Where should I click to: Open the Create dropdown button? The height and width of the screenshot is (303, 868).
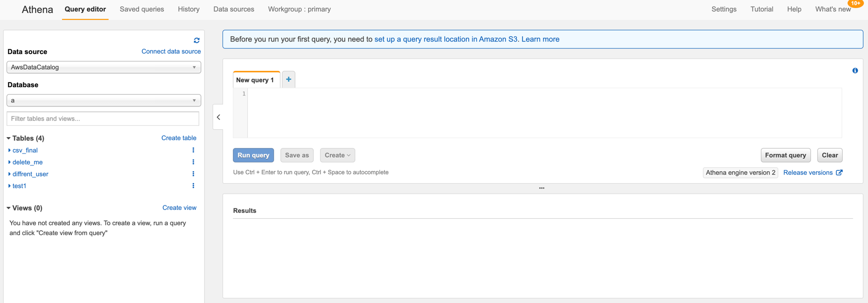tap(337, 155)
